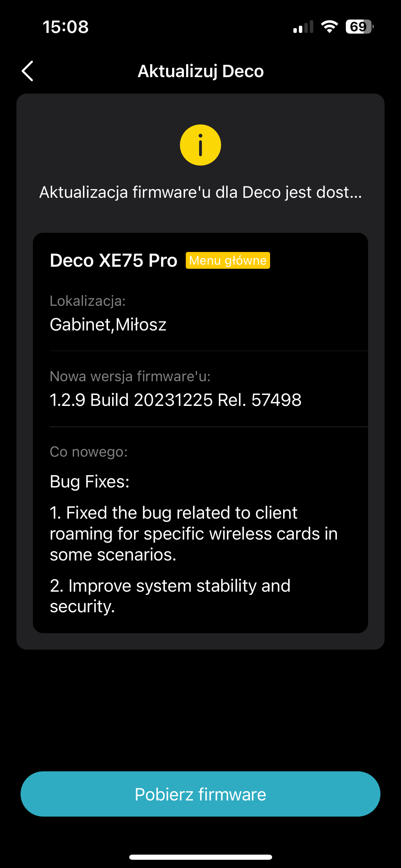Tap the Aktualizuj Deco page title
The width and height of the screenshot is (401, 868).
click(200, 71)
